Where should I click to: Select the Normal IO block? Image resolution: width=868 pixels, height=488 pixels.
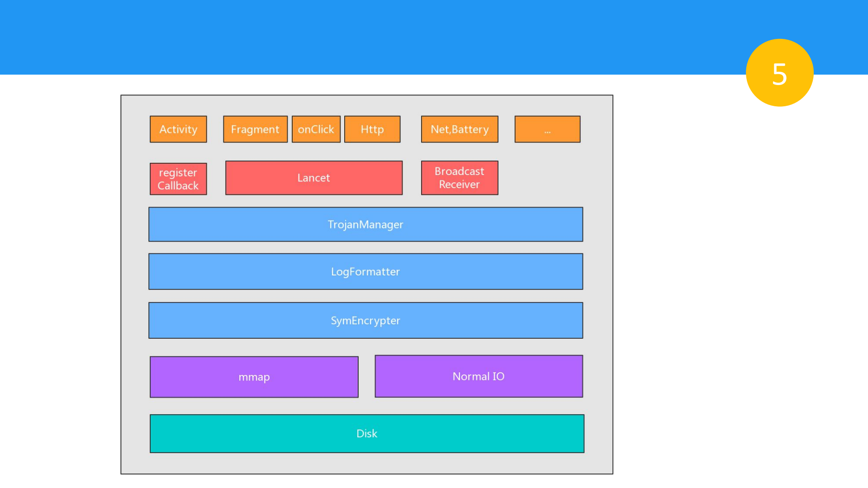coord(479,376)
